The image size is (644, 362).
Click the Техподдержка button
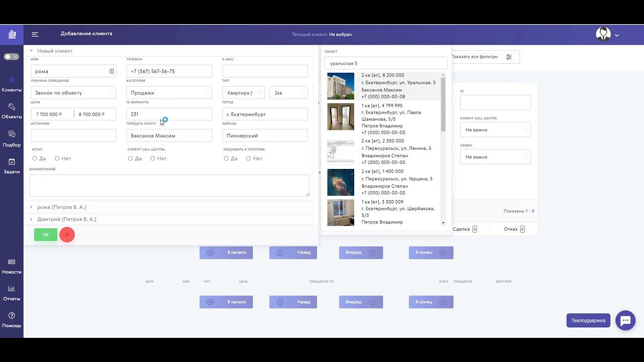pyautogui.click(x=588, y=320)
